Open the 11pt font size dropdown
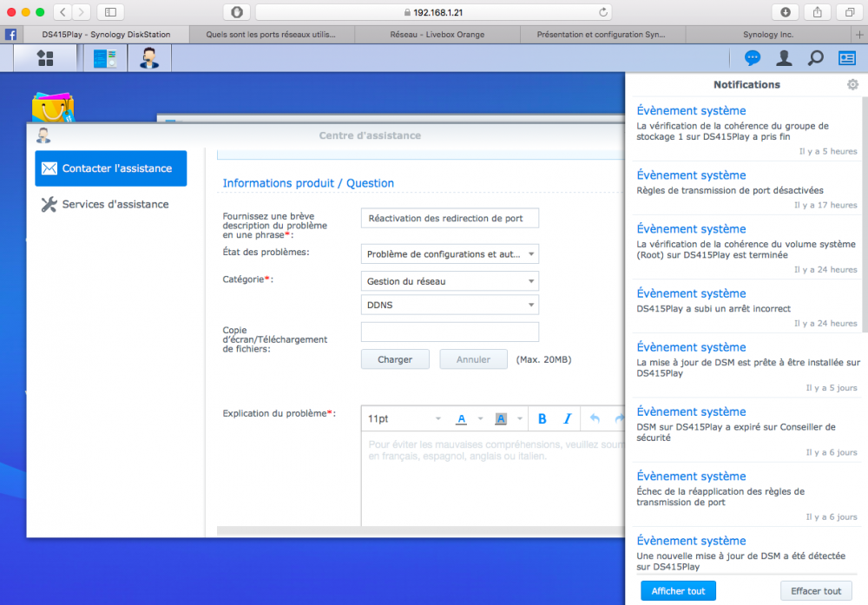The image size is (868, 605). 404,419
